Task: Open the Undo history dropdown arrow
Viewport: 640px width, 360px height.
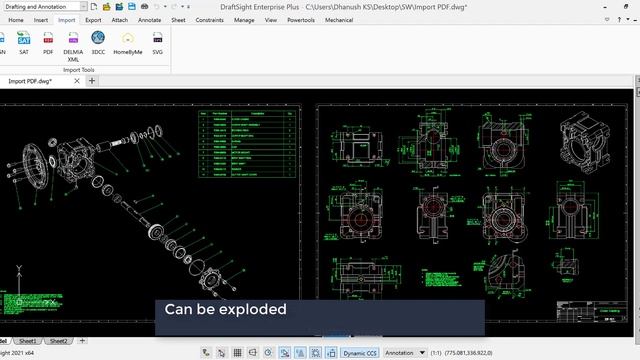Action: [x=165, y=7]
